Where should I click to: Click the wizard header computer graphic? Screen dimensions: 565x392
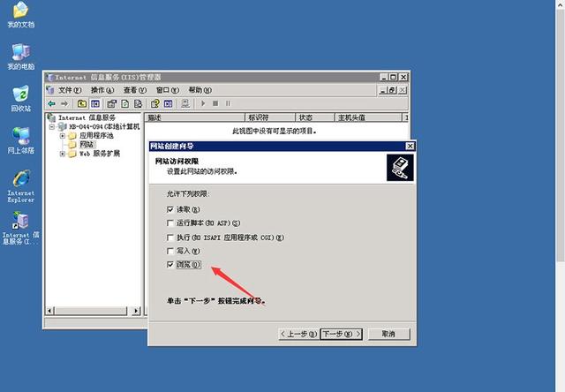(x=400, y=168)
